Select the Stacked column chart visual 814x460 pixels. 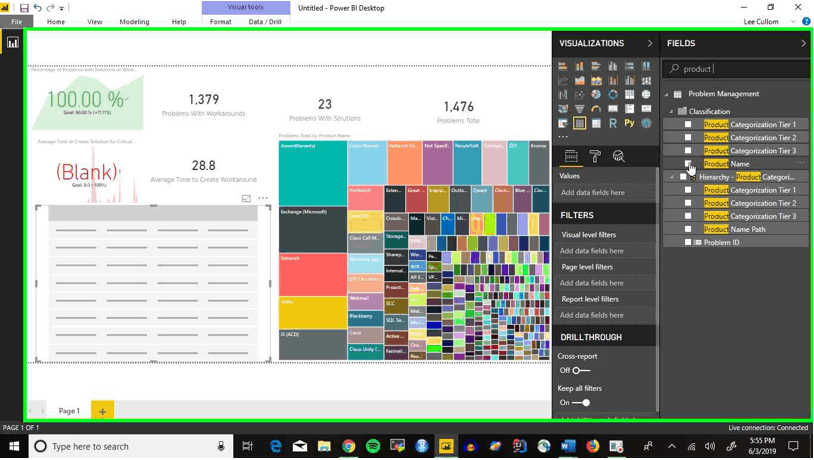pyautogui.click(x=579, y=66)
